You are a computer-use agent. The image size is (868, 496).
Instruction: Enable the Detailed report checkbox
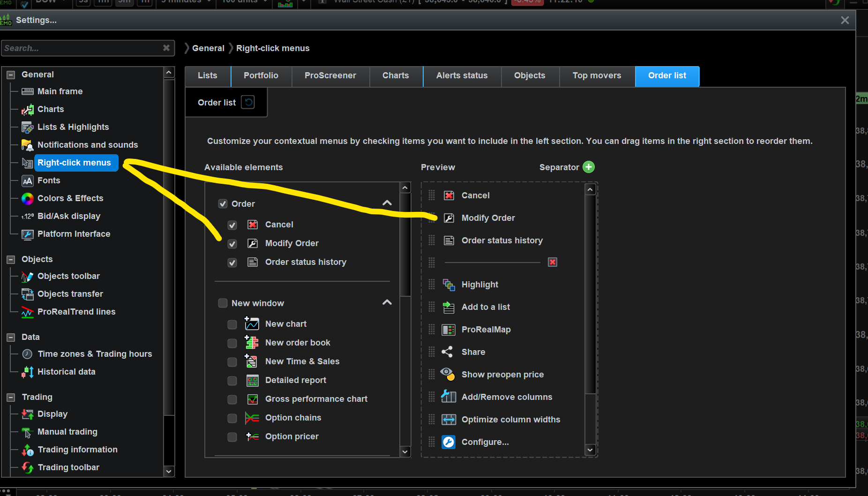coord(232,381)
